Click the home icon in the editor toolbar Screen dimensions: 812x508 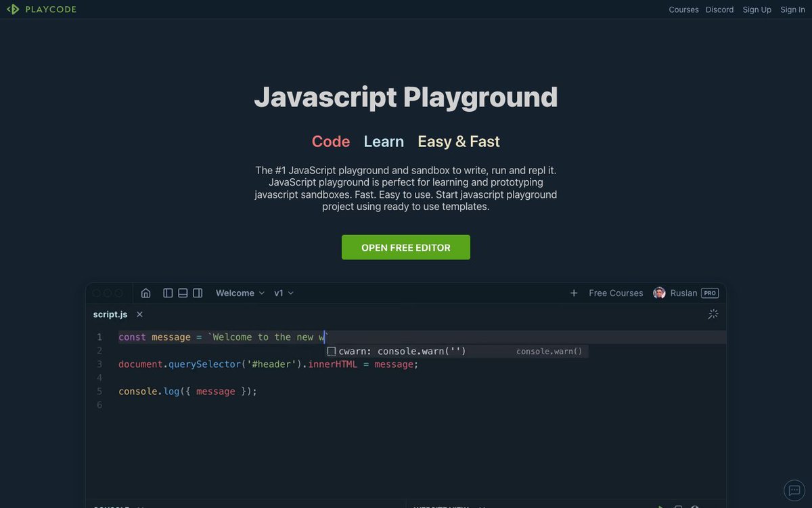pos(145,293)
